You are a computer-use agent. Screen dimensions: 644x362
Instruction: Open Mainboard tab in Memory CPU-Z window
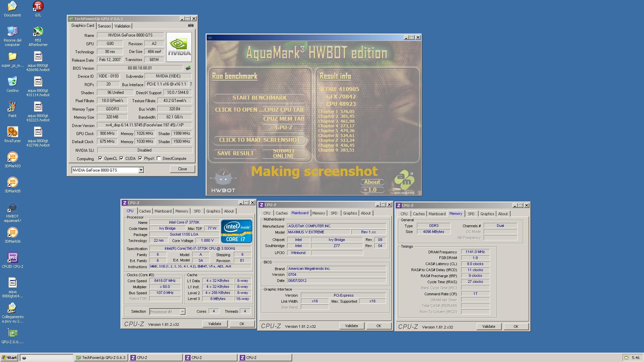(x=437, y=214)
